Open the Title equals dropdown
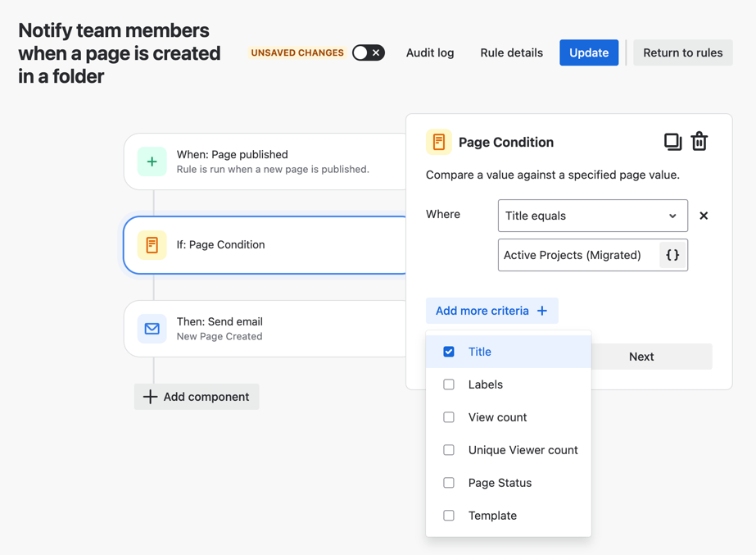756x555 pixels. coord(593,216)
